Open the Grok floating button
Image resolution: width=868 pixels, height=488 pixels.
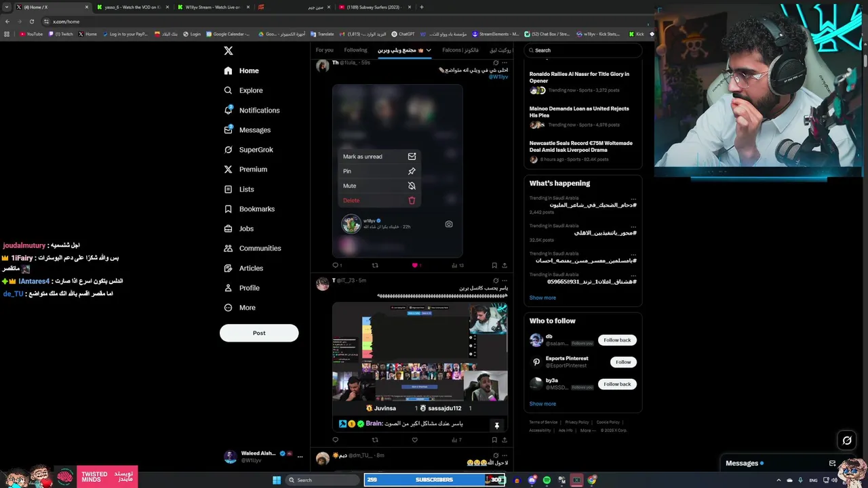coord(847,441)
